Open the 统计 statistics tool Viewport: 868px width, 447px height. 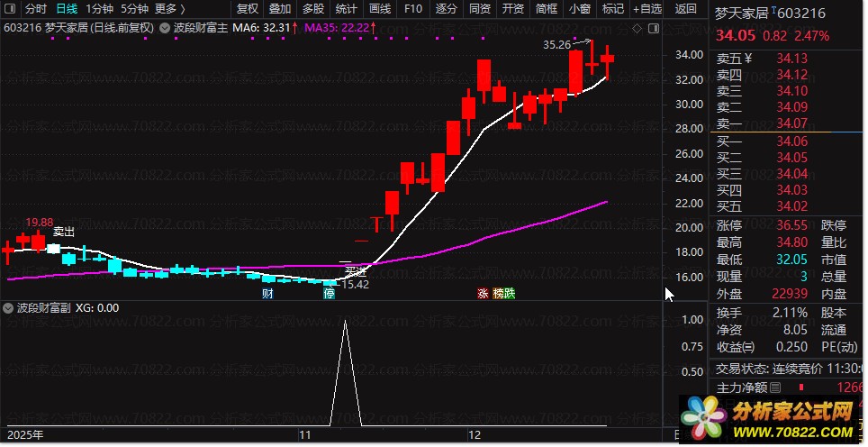pos(347,9)
